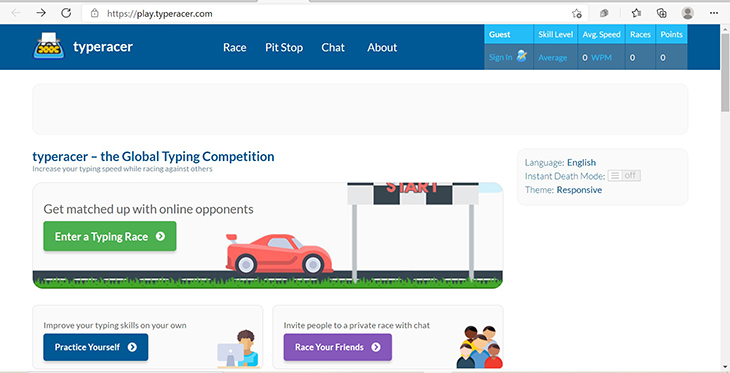Click the scrollbar down arrow

(x=725, y=367)
